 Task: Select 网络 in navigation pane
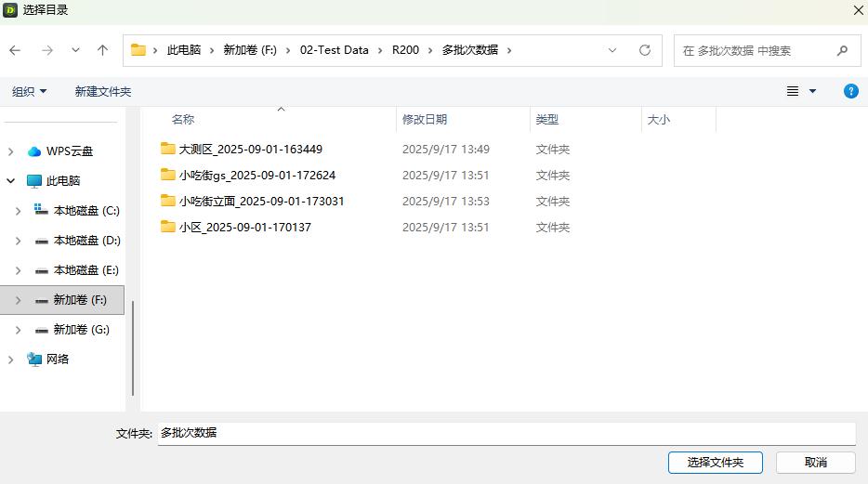pos(58,360)
